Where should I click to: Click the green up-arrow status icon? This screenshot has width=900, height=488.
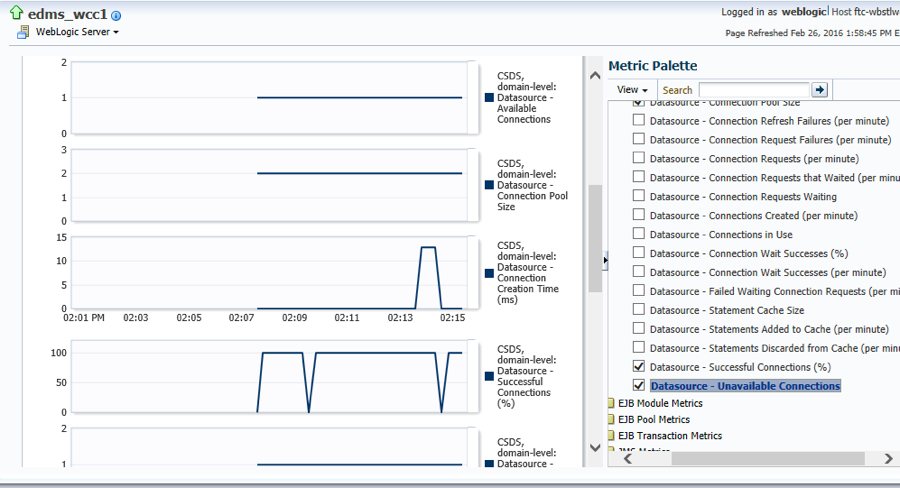pos(17,12)
